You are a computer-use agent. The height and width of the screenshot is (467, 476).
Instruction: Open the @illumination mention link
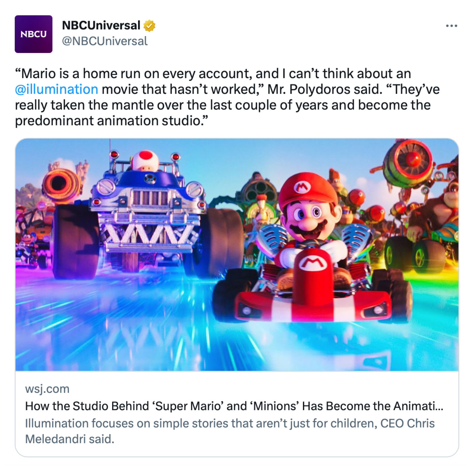tap(57, 89)
